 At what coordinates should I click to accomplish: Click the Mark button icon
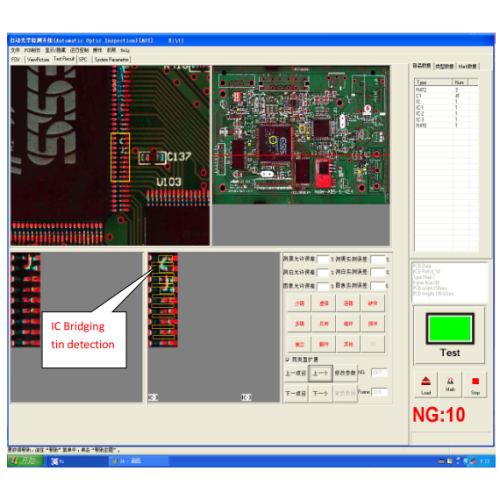[x=450, y=385]
